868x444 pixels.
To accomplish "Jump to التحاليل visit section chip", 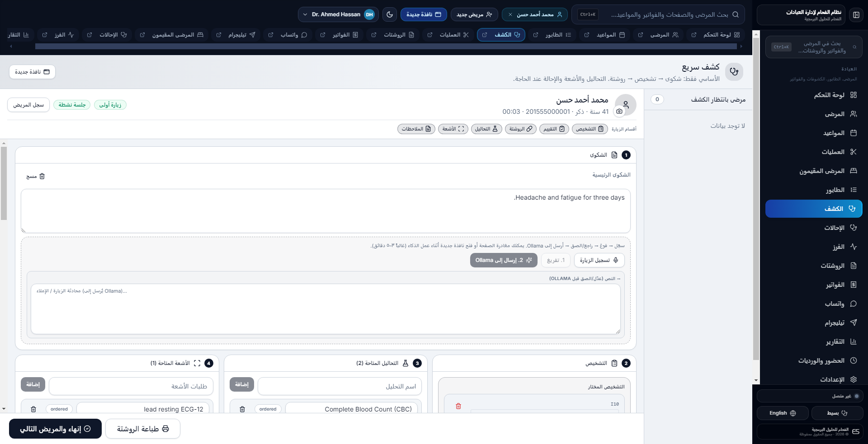I will click(486, 129).
